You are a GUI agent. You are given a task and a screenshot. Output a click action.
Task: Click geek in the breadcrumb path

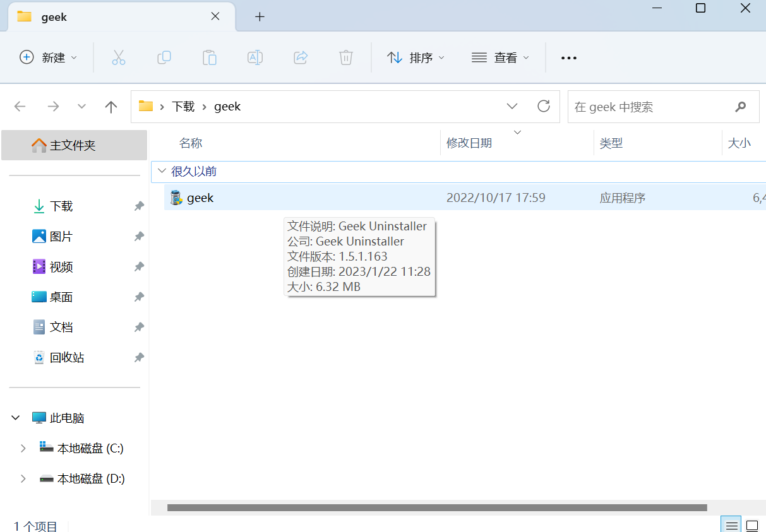(227, 107)
